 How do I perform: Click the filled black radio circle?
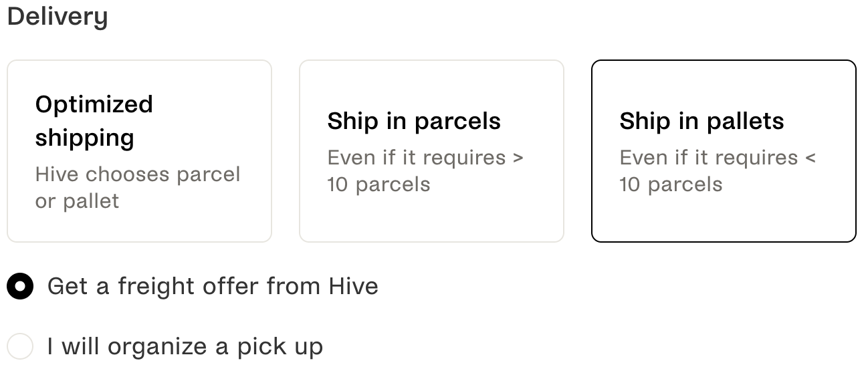pyautogui.click(x=20, y=287)
